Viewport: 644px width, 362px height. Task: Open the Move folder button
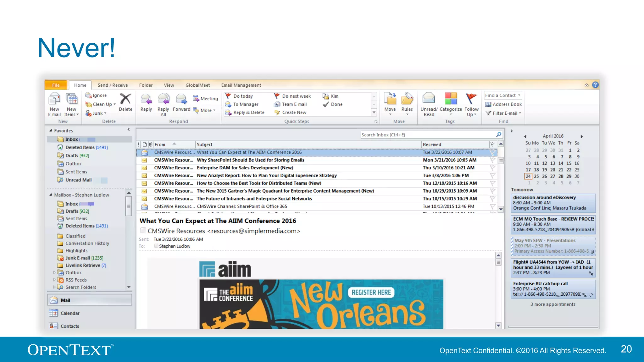(390, 104)
